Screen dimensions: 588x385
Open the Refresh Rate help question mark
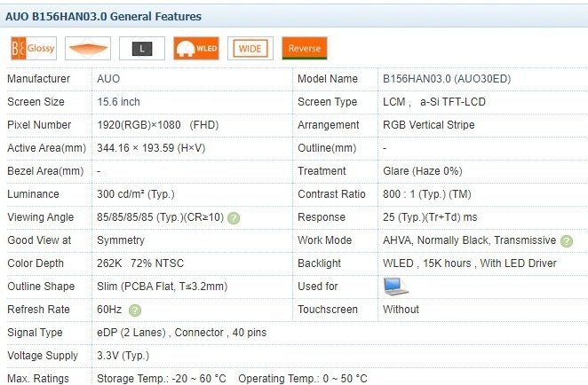pos(135,310)
